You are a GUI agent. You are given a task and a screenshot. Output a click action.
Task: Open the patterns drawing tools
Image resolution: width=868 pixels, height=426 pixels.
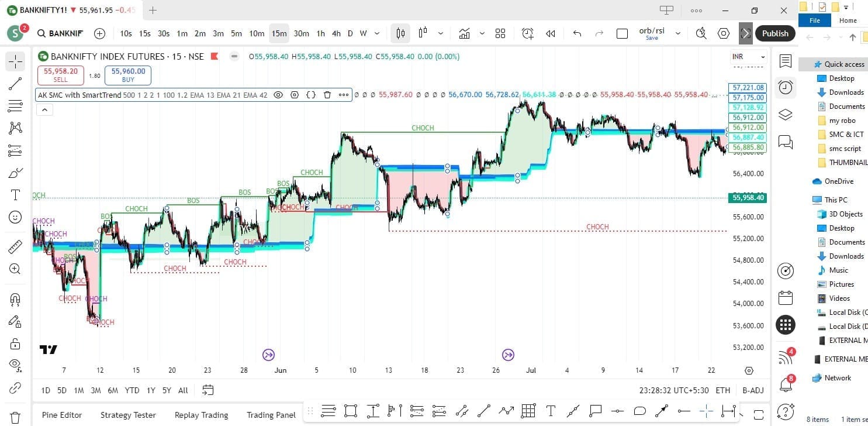(x=15, y=128)
